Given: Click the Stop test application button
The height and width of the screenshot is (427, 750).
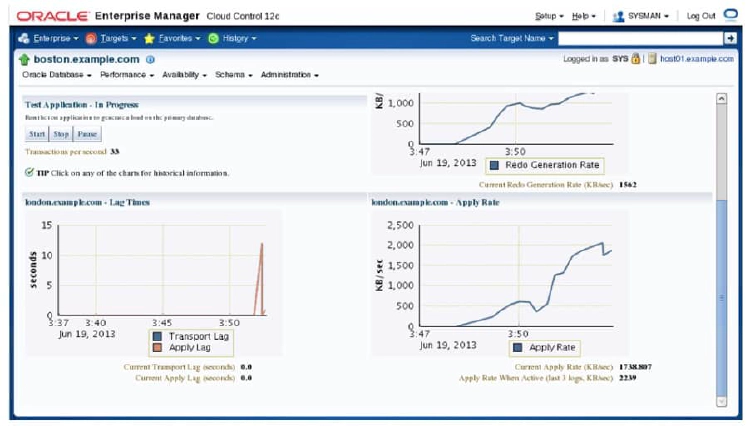Looking at the screenshot, I should 61,134.
